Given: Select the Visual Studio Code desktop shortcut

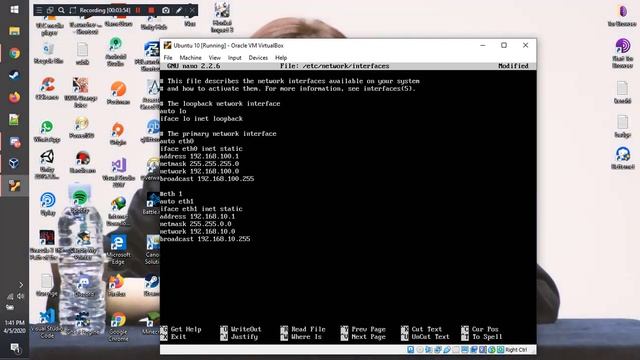Looking at the screenshot, I should coord(47,324).
